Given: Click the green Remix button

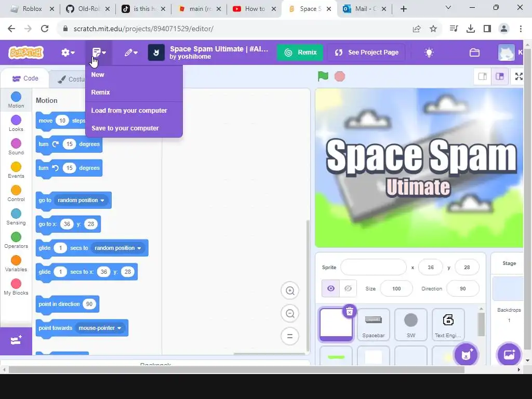Looking at the screenshot, I should (x=300, y=52).
